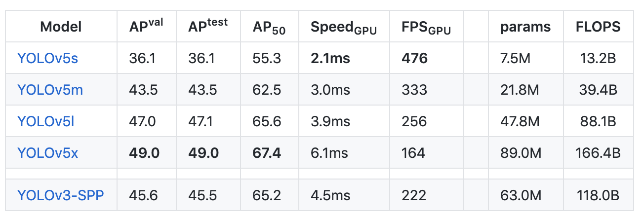
Task: Select the 166.4B FLOPS cell
Action: (x=598, y=153)
